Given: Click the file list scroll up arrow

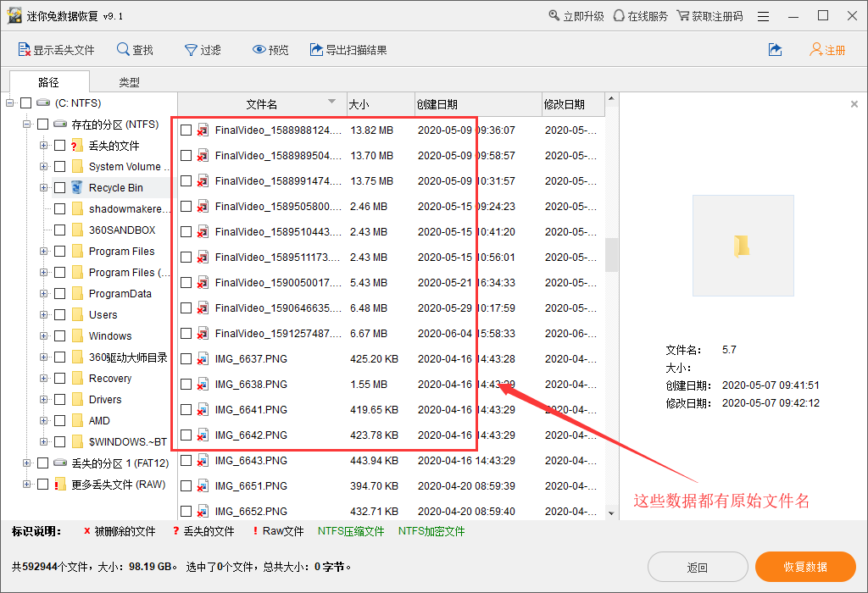Looking at the screenshot, I should [611, 99].
